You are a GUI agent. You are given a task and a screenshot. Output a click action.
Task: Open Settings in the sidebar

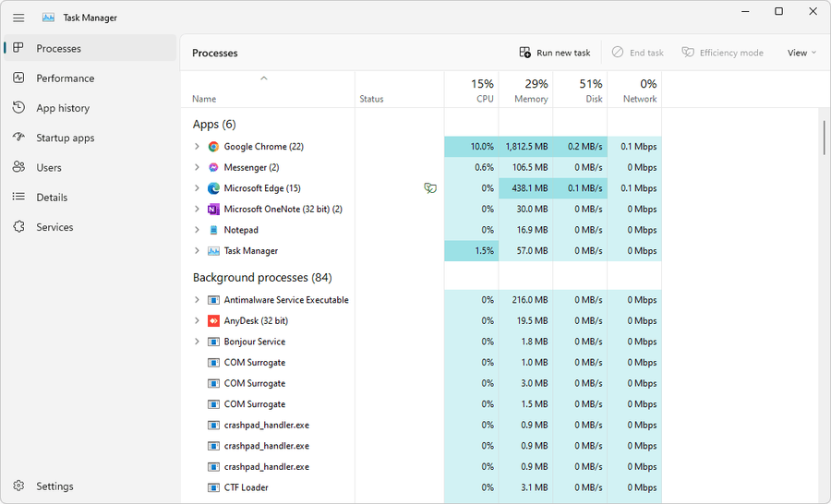[x=90, y=486]
